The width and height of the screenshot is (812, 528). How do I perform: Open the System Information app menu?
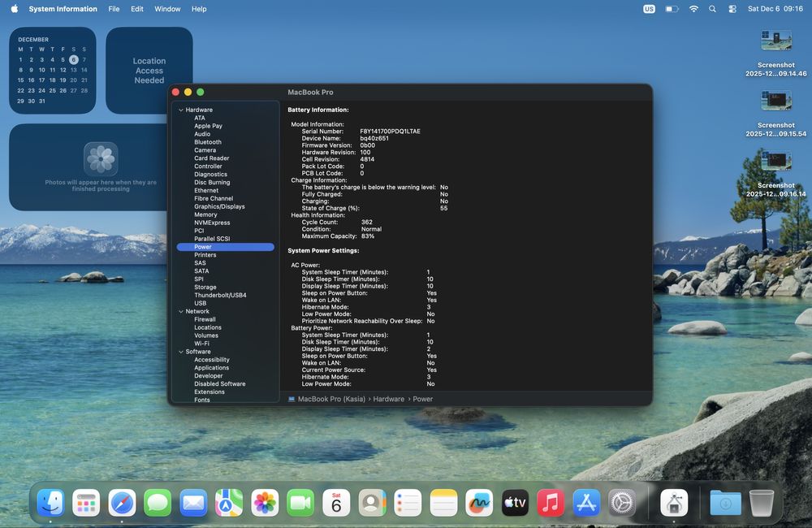63,9
